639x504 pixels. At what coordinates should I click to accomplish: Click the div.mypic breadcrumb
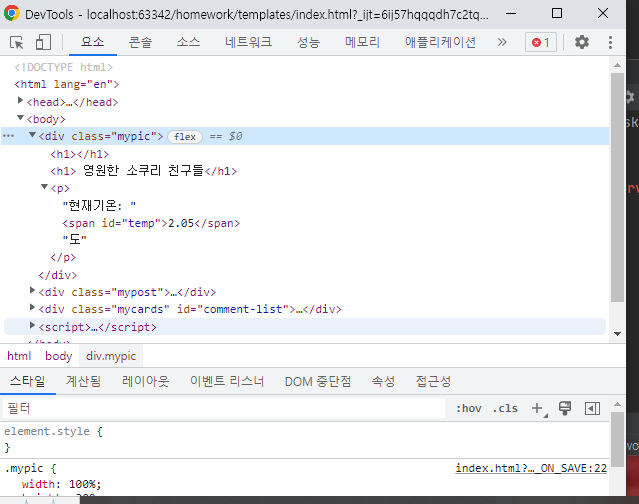pyautogui.click(x=111, y=356)
